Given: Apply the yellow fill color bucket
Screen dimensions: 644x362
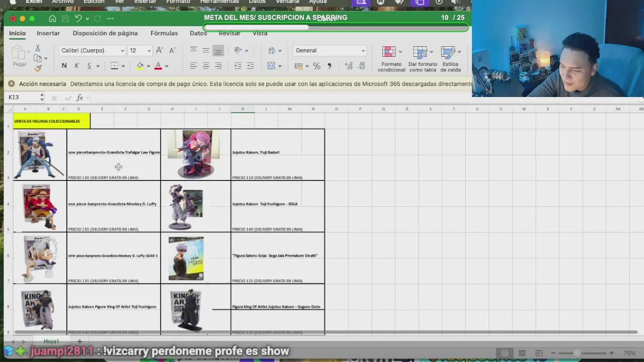Looking at the screenshot, I should pos(140,66).
